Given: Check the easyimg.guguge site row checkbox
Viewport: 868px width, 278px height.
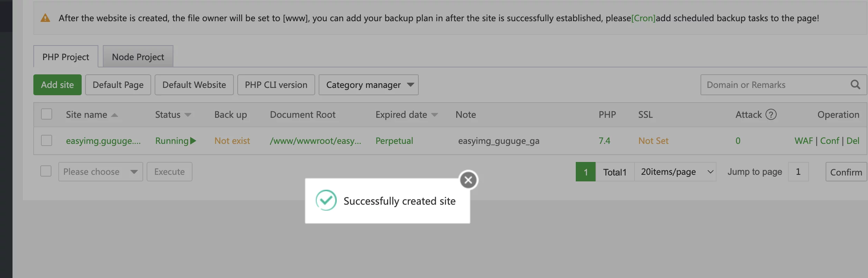Looking at the screenshot, I should (47, 141).
